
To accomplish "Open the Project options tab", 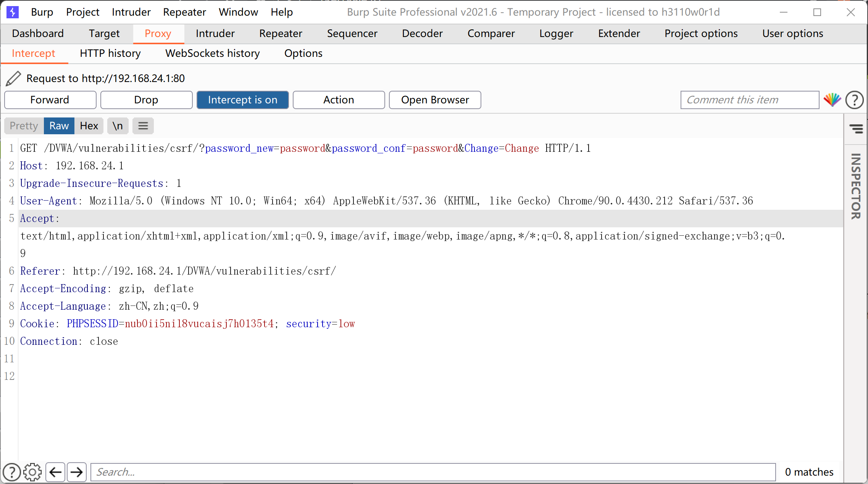I will click(x=701, y=34).
